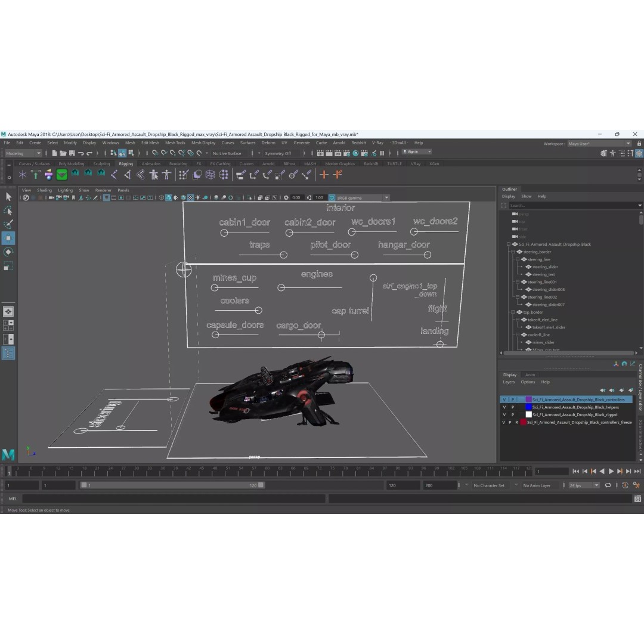This screenshot has height=644, width=644.
Task: Click the Undo arrow icon
Action: [x=81, y=153]
